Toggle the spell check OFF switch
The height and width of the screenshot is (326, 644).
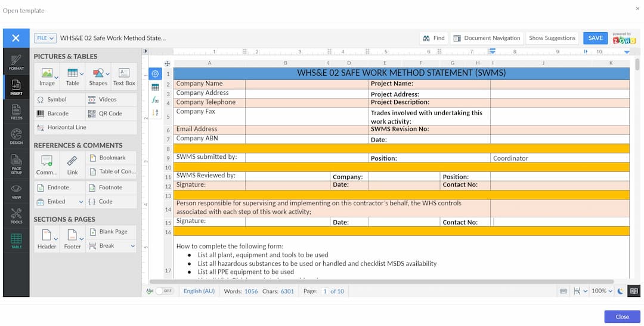tap(165, 291)
